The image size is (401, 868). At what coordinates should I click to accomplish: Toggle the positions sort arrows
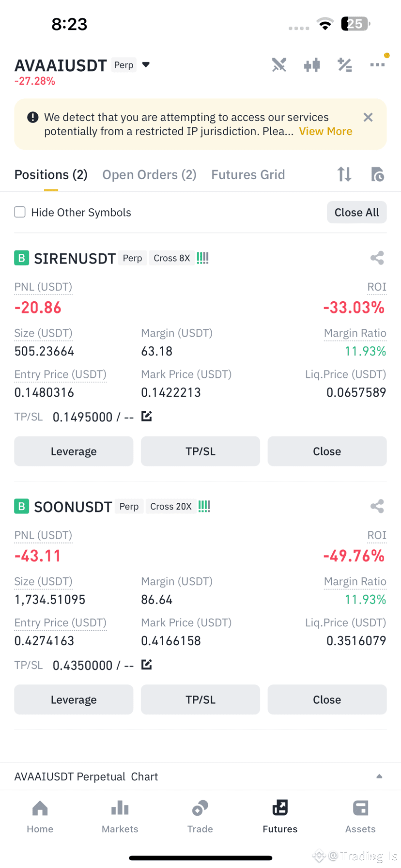click(x=344, y=174)
